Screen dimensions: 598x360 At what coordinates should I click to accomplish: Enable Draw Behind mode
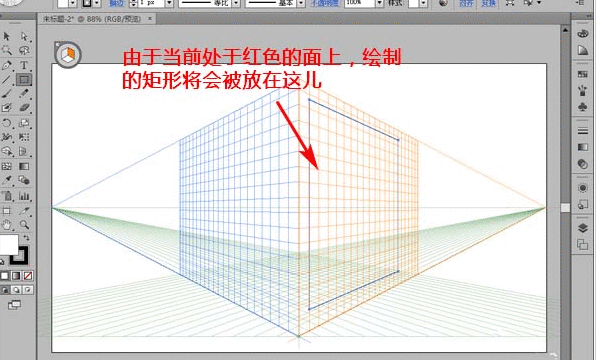pyautogui.click(x=16, y=290)
